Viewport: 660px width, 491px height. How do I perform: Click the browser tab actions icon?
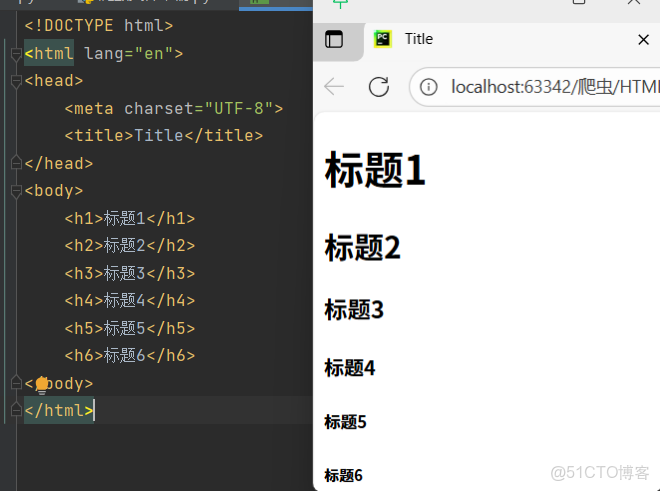[334, 40]
